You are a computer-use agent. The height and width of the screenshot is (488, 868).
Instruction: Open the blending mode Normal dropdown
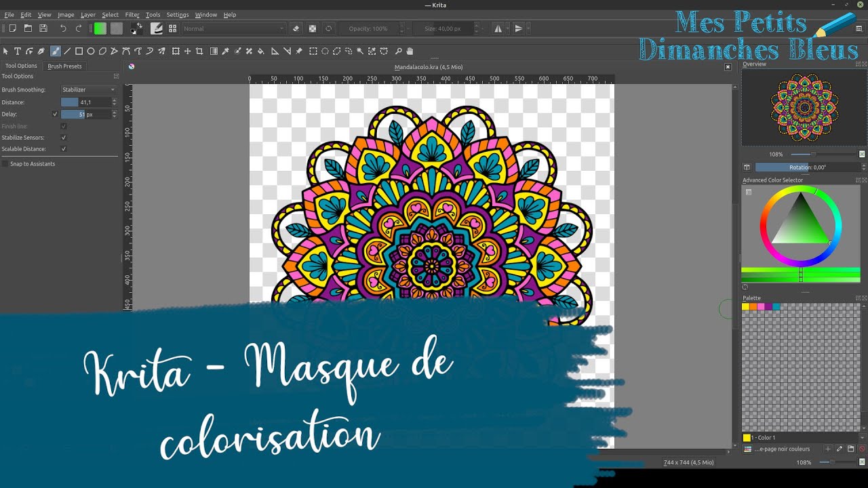pyautogui.click(x=234, y=28)
